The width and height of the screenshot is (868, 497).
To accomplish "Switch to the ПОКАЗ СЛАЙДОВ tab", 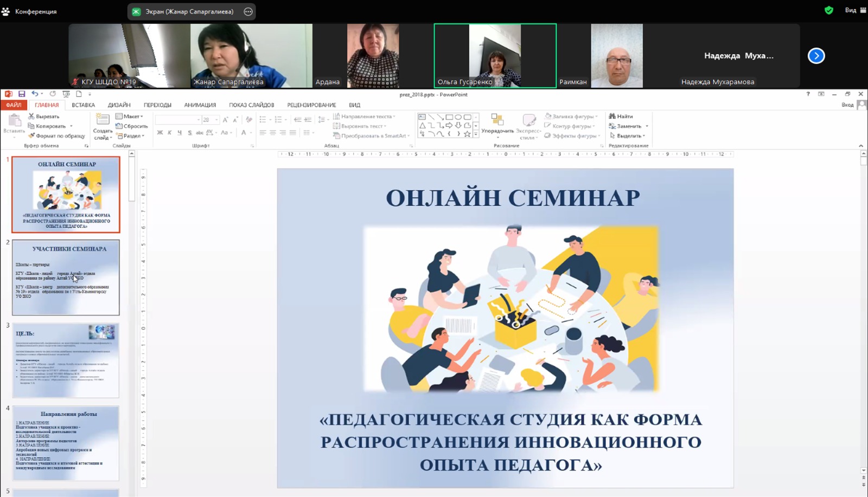I will pyautogui.click(x=251, y=105).
